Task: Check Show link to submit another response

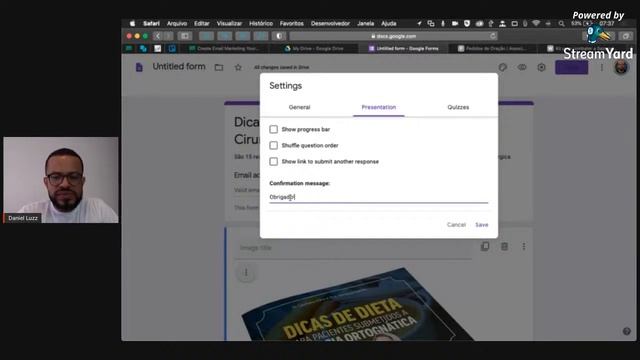Action: click(273, 162)
